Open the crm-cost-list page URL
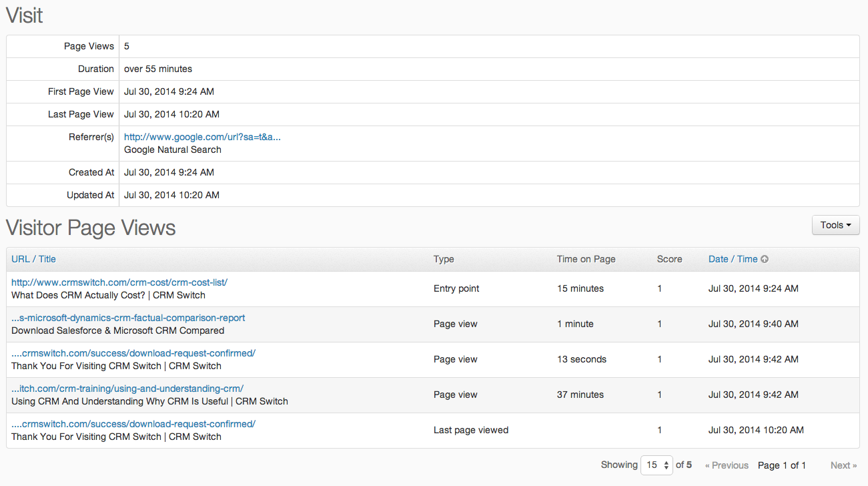The height and width of the screenshot is (486, 868). point(119,282)
